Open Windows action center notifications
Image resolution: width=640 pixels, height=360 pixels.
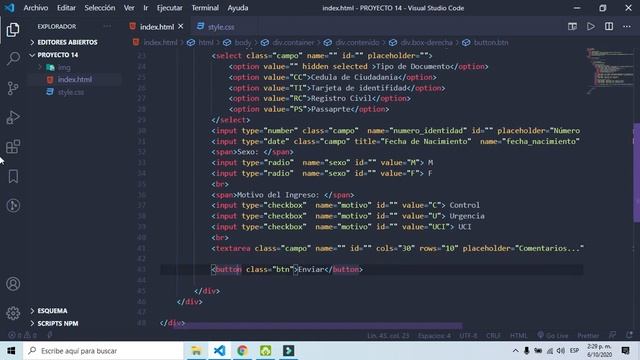pyautogui.click(x=625, y=351)
